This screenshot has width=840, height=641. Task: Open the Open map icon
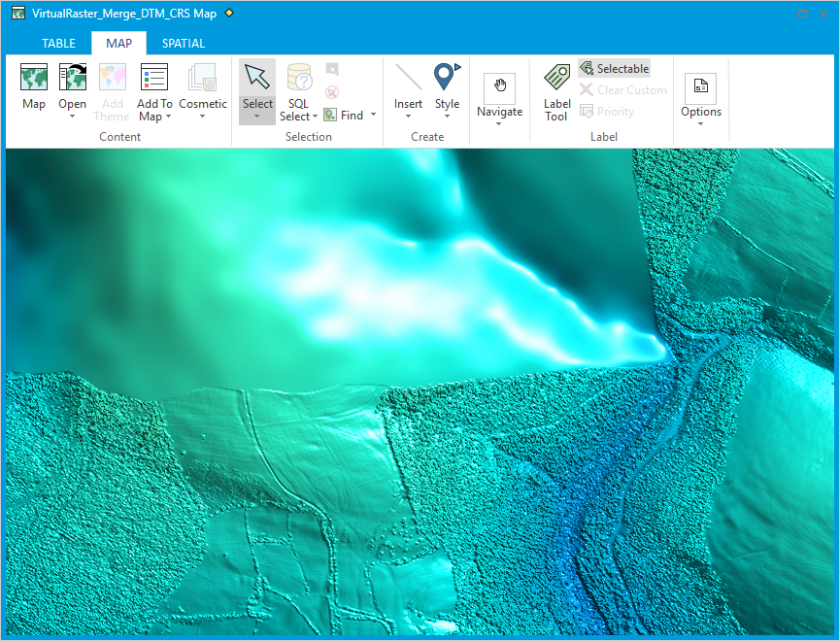73,77
